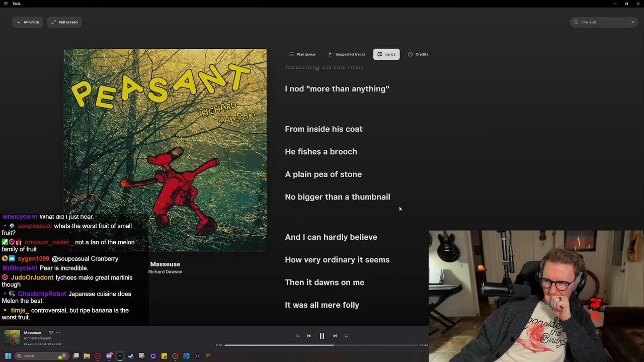Screen dimensions: 644x362
Task: Open the Suggested tracks tab
Action: [x=347, y=54]
